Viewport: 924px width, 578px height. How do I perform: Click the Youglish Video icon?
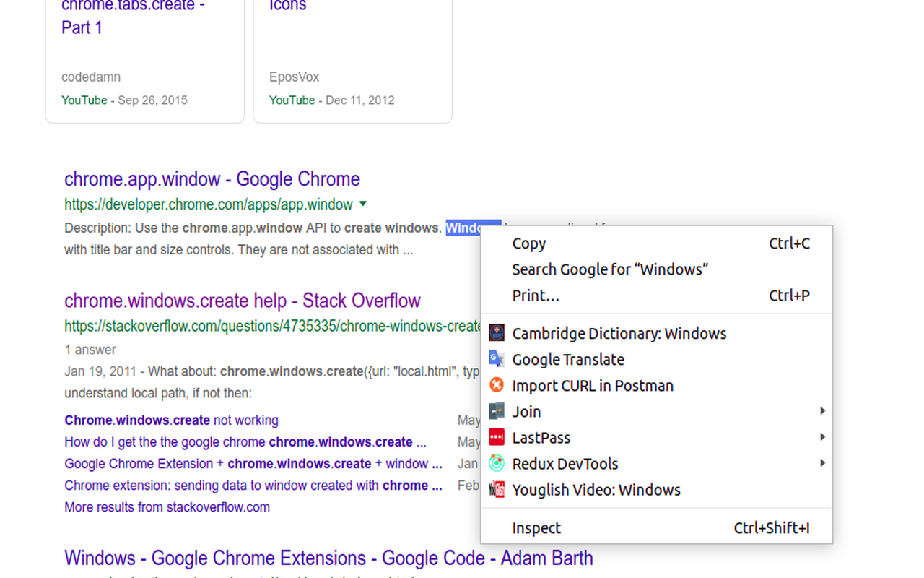click(x=497, y=489)
